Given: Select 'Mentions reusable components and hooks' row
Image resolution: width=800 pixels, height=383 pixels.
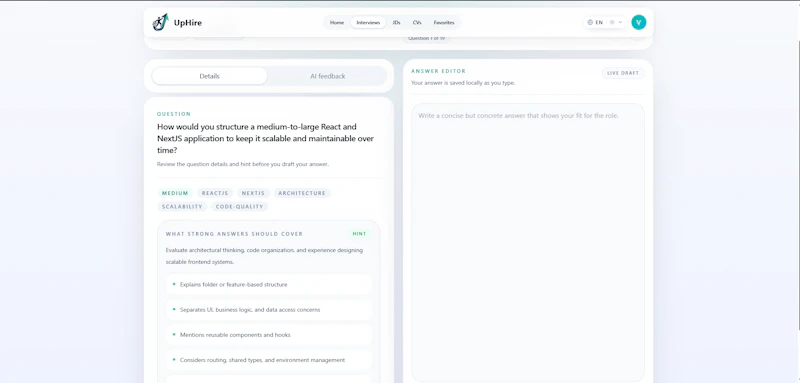Looking at the screenshot, I should (x=269, y=335).
